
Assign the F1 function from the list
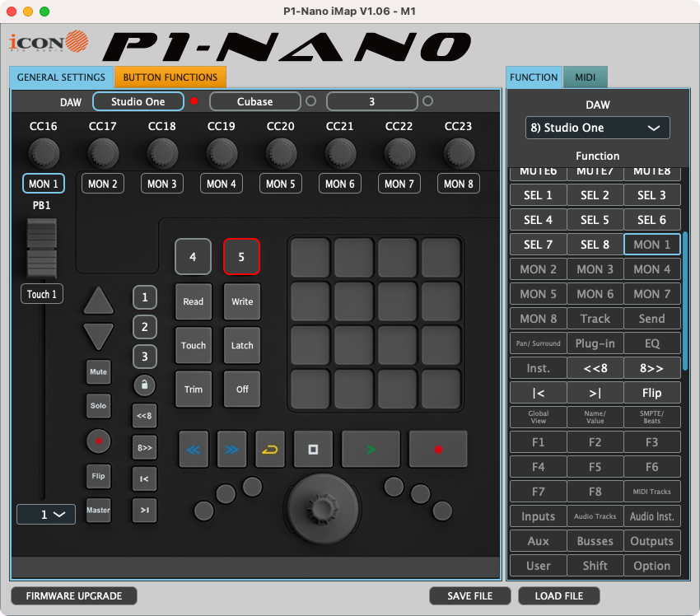point(539,442)
